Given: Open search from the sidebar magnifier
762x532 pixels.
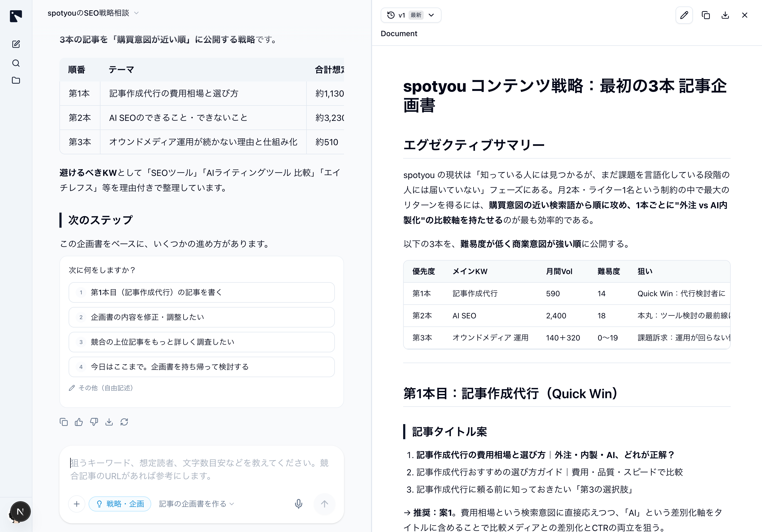Looking at the screenshot, I should 16,63.
